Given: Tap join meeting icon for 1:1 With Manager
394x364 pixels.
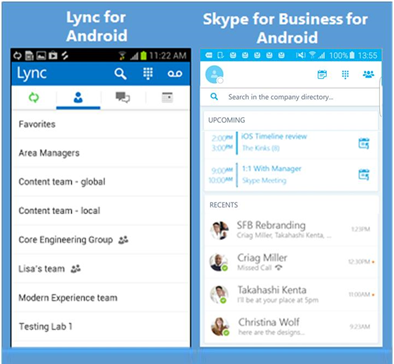Looking at the screenshot, I should click(364, 175).
